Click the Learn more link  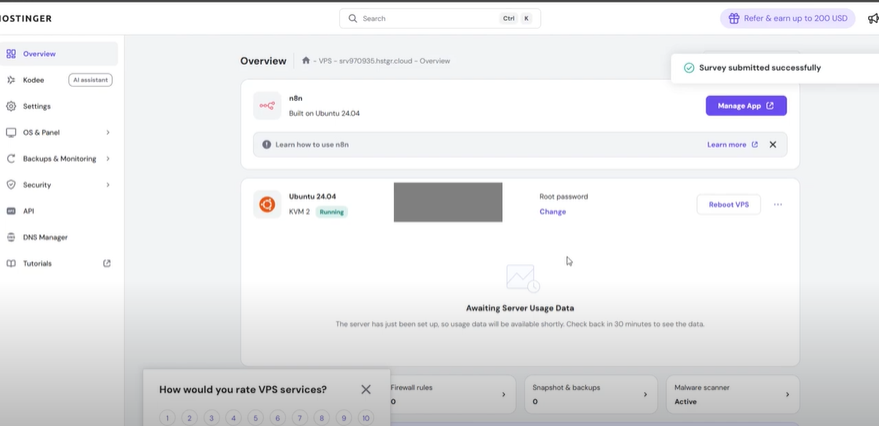coord(732,145)
